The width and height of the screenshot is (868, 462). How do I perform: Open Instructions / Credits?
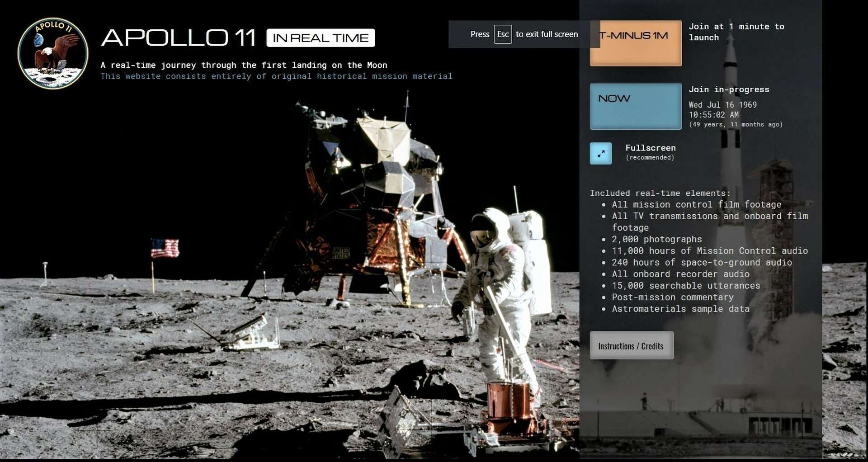click(x=631, y=346)
